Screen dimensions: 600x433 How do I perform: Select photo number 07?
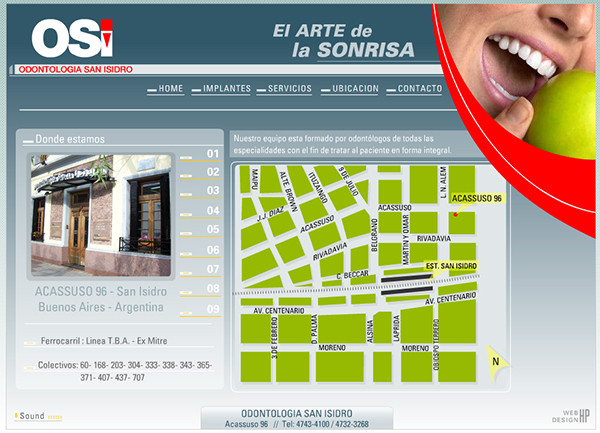coord(212,269)
